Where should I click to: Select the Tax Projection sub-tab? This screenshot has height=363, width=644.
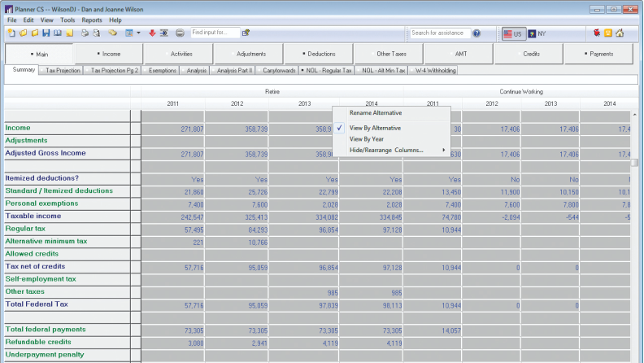point(62,70)
